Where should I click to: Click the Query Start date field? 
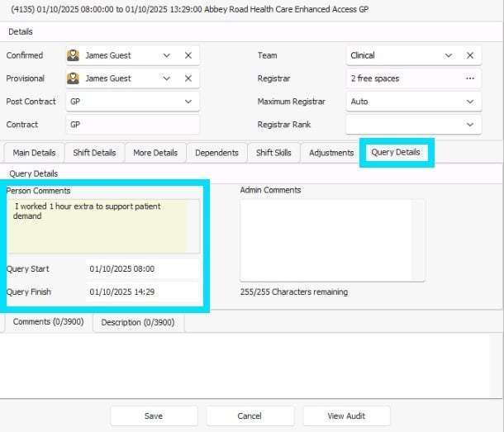[142, 268]
